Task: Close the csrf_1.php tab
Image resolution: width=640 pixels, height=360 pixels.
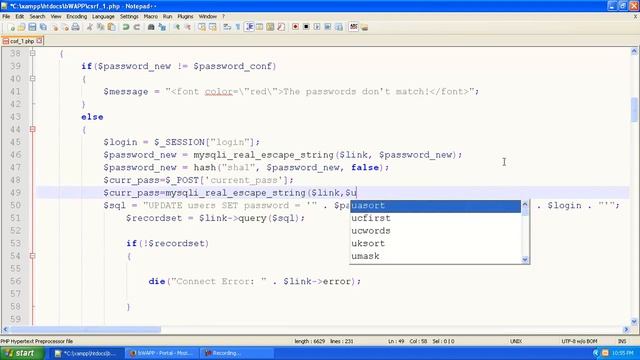Action: click(x=39, y=41)
